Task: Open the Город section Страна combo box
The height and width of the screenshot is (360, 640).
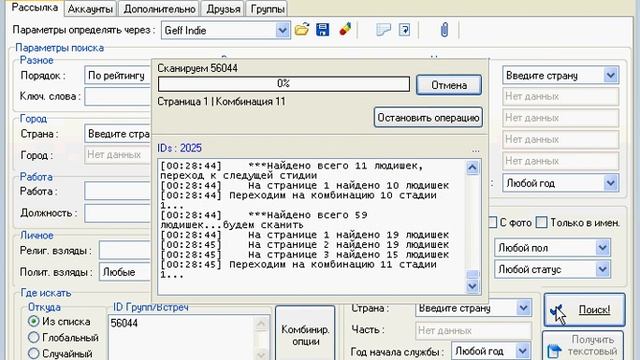Action: tap(118, 134)
